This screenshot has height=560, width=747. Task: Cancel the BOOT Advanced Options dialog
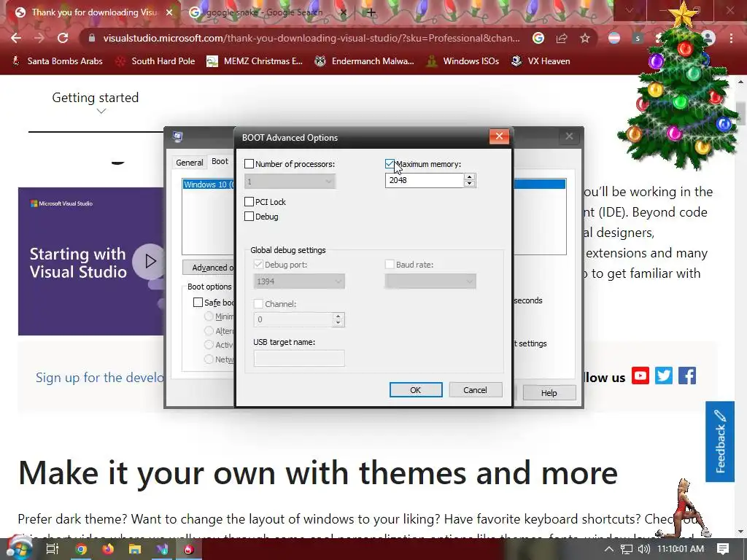pyautogui.click(x=476, y=390)
